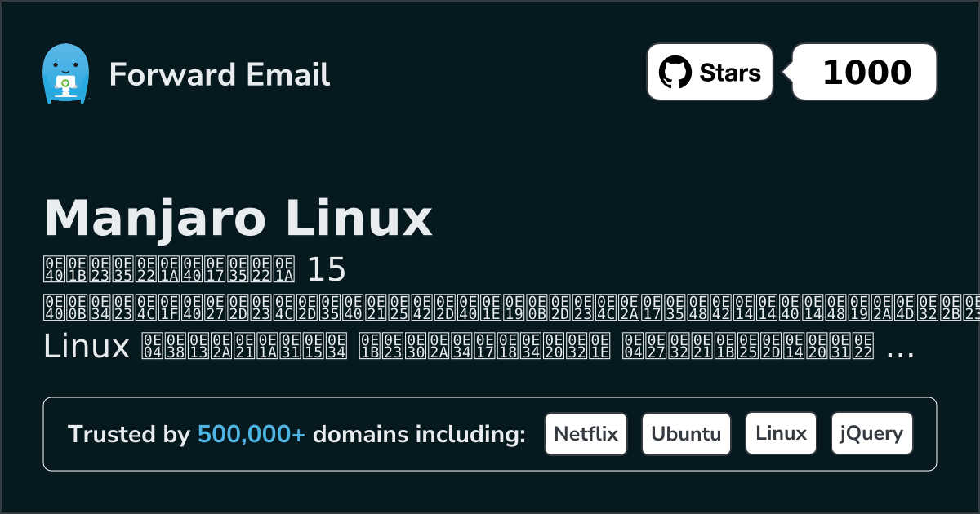The image size is (980, 514).
Task: Click the GitHub Octocat icon
Action: coord(675,73)
